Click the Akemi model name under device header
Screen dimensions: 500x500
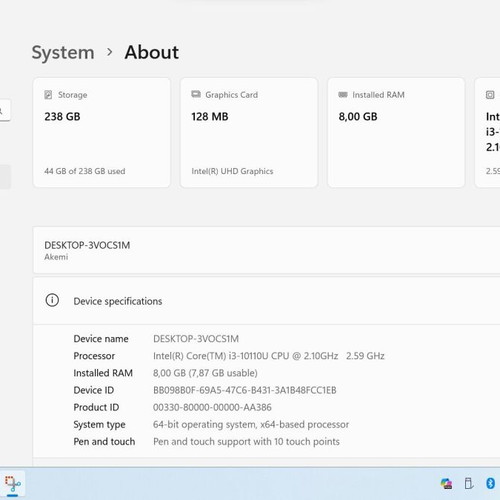[x=56, y=257]
